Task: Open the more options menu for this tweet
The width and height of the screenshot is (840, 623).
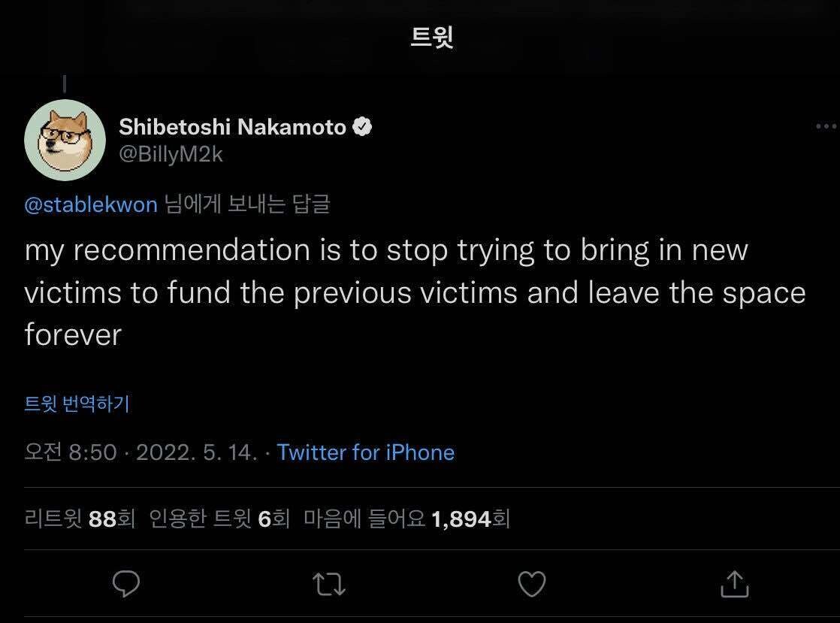Action: point(826,126)
